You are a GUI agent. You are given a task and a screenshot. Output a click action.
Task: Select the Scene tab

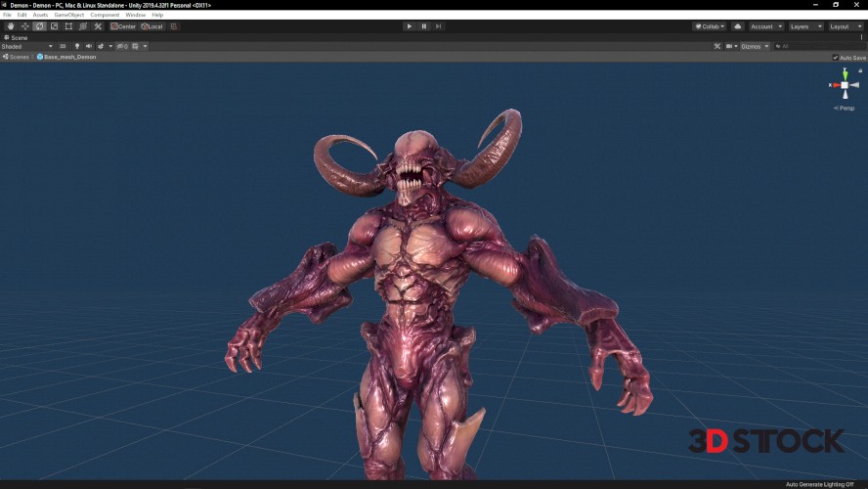click(x=16, y=38)
